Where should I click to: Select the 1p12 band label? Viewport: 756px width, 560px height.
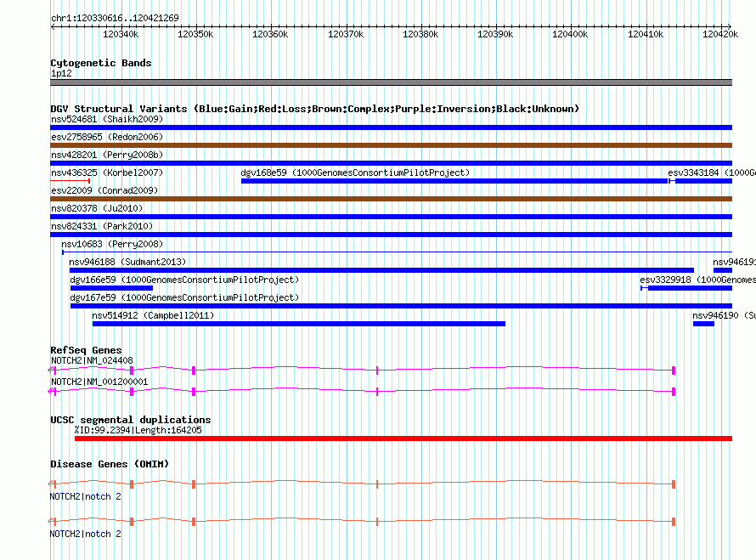(x=61, y=73)
